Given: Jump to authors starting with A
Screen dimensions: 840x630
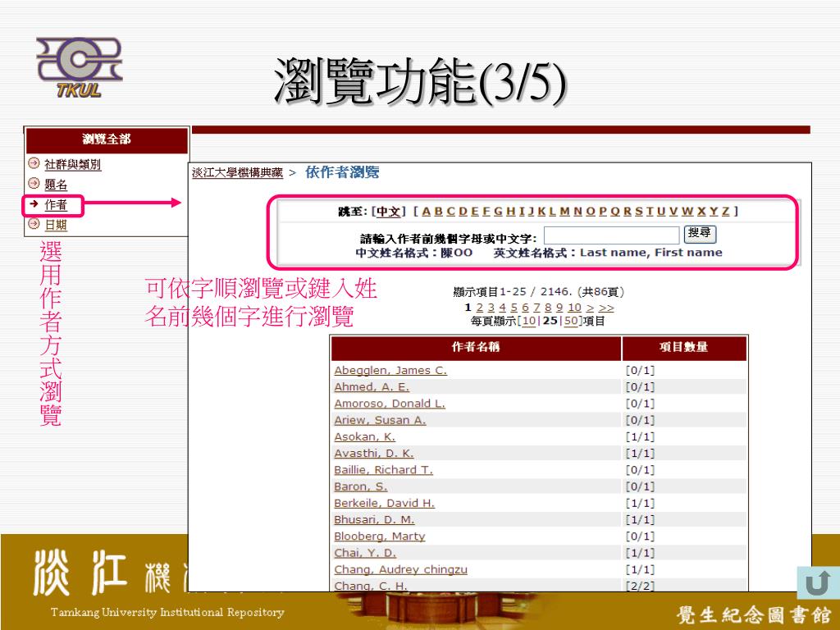Looking at the screenshot, I should 427,211.
